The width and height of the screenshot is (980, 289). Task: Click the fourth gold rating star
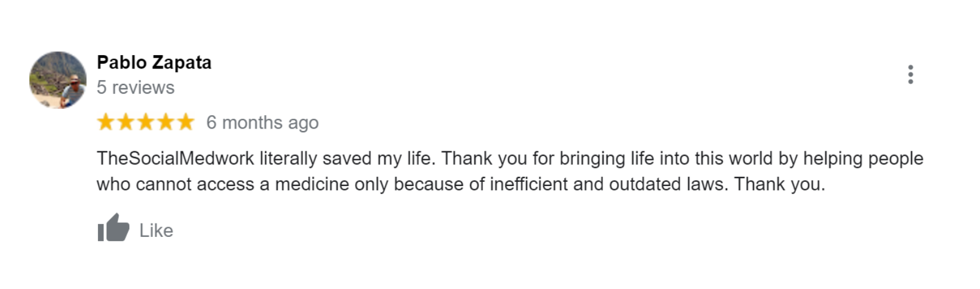[166, 122]
